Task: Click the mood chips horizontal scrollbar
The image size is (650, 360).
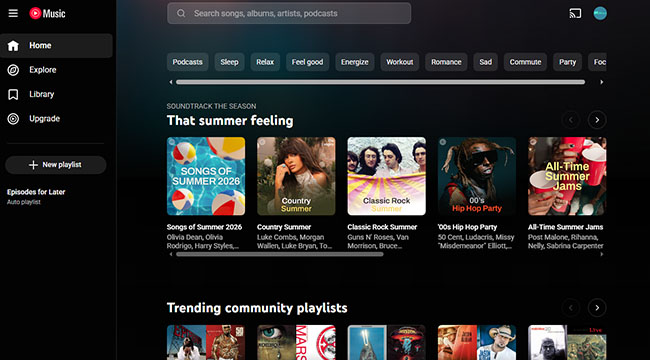Action: (x=380, y=82)
